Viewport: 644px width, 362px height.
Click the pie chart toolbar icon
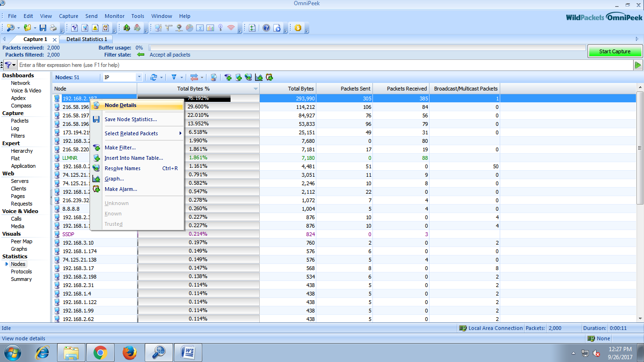[189, 28]
